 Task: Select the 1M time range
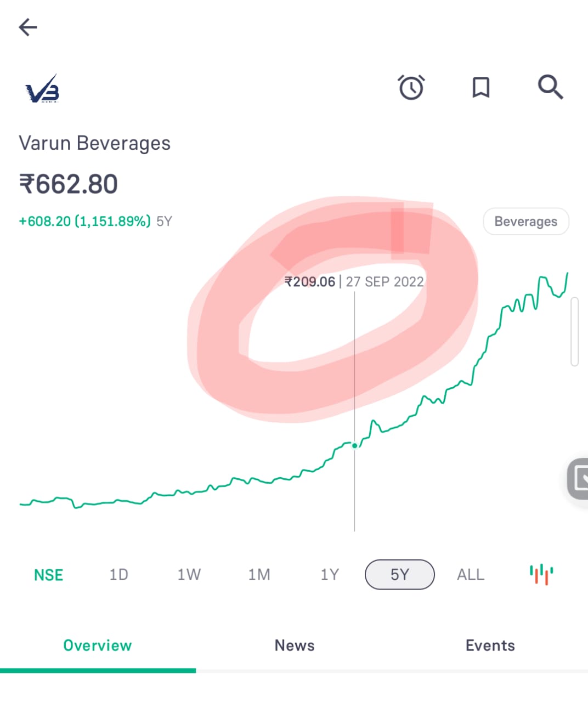click(x=259, y=574)
